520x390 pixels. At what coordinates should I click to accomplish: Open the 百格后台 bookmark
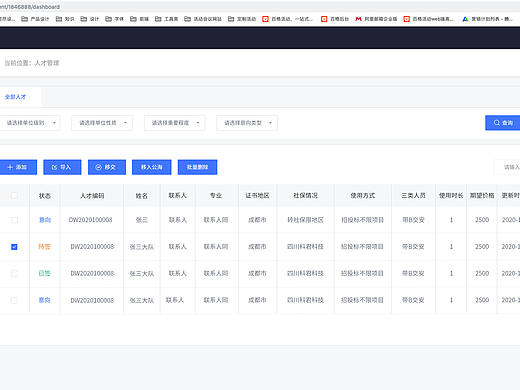[335, 19]
